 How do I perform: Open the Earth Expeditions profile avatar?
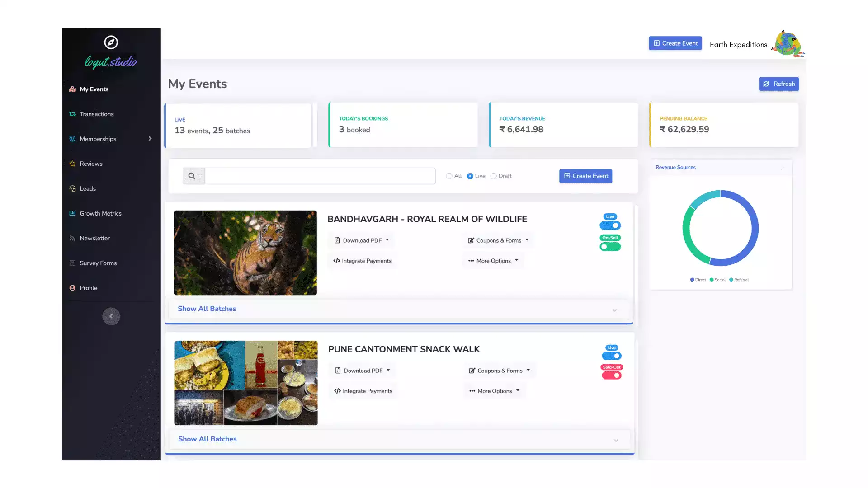pyautogui.click(x=788, y=44)
